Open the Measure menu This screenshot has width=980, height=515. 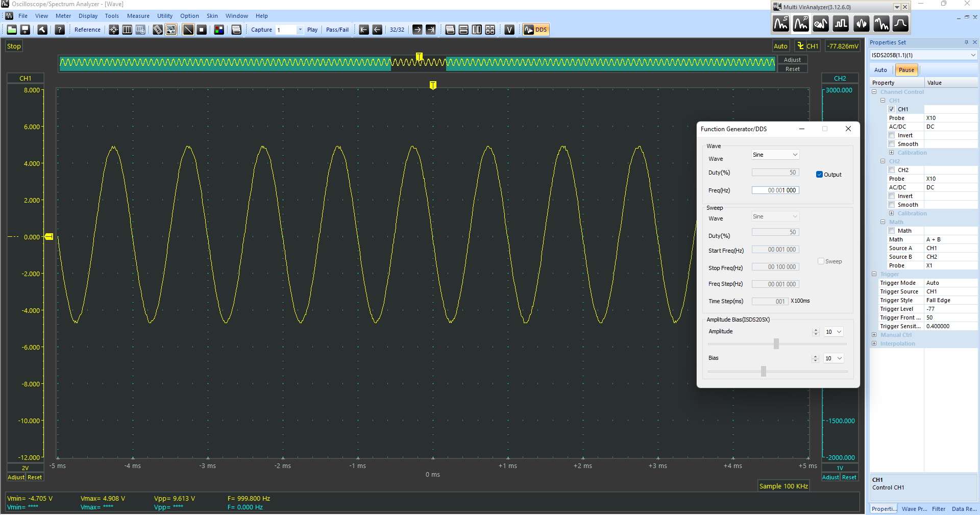coord(138,16)
